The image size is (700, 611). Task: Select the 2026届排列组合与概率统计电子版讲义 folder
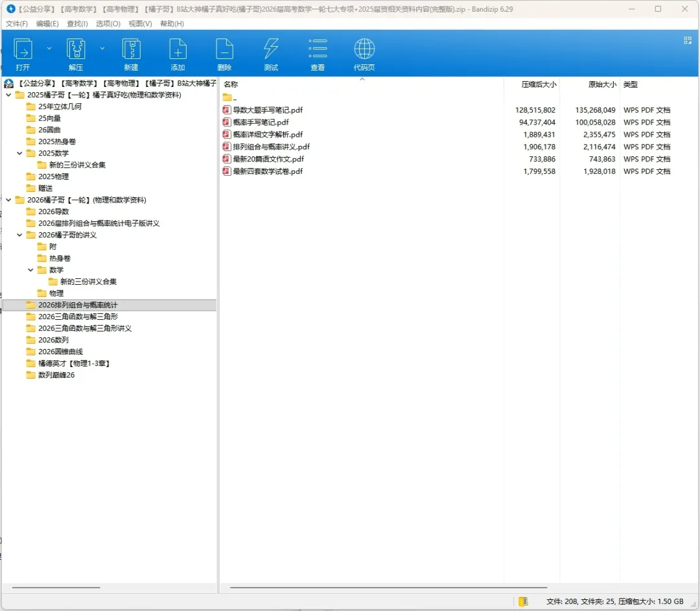pos(93,223)
